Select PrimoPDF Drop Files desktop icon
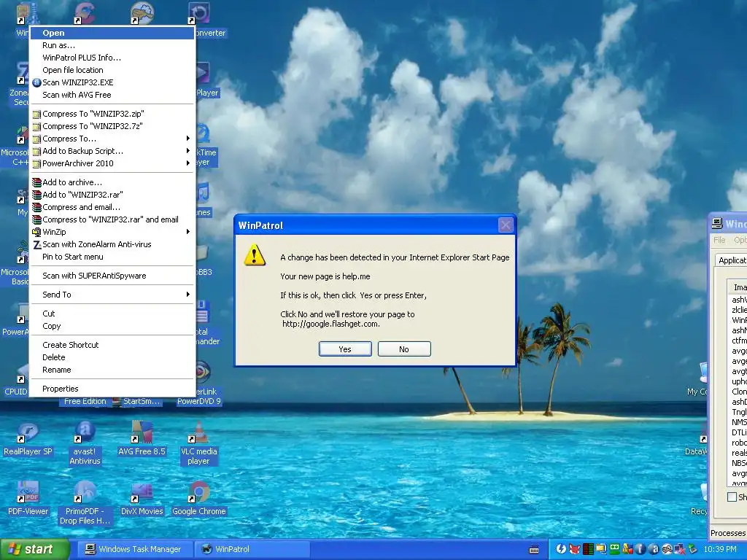Viewport: 747px width, 560px height. click(x=85, y=503)
